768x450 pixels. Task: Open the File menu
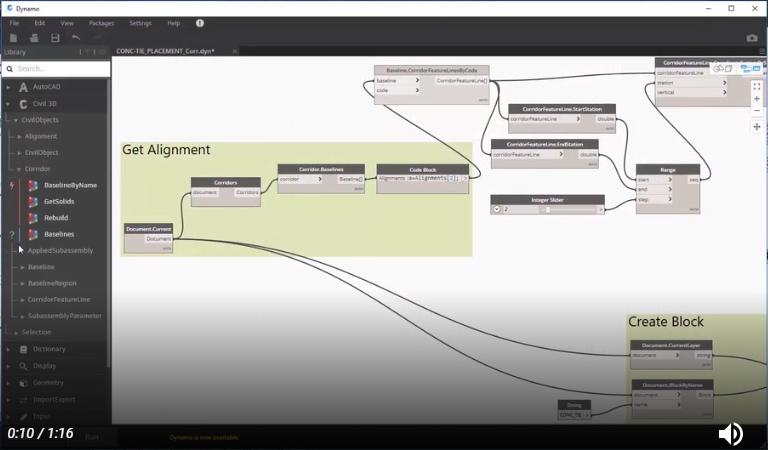[x=14, y=23]
